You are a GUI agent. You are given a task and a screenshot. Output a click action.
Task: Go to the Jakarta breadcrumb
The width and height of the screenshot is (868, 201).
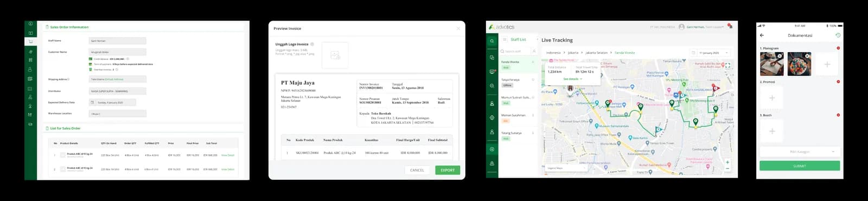click(x=573, y=53)
